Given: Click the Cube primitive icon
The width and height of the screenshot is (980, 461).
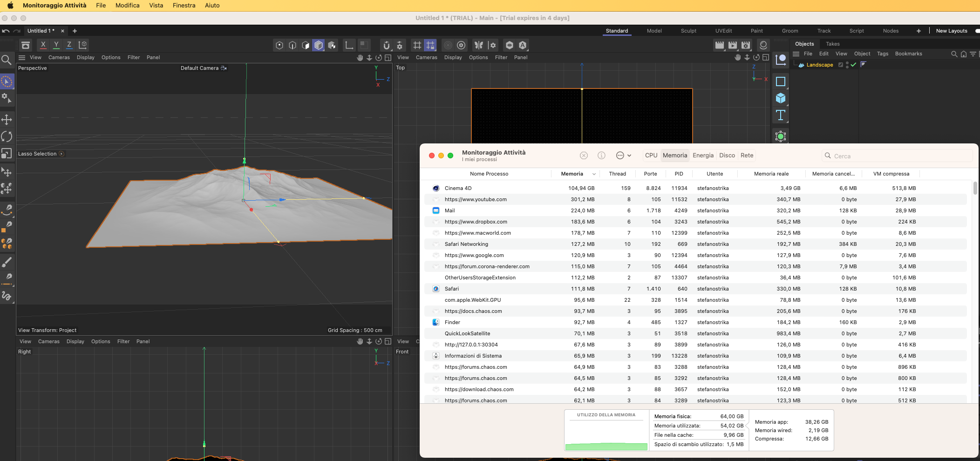Looking at the screenshot, I should point(781,98).
